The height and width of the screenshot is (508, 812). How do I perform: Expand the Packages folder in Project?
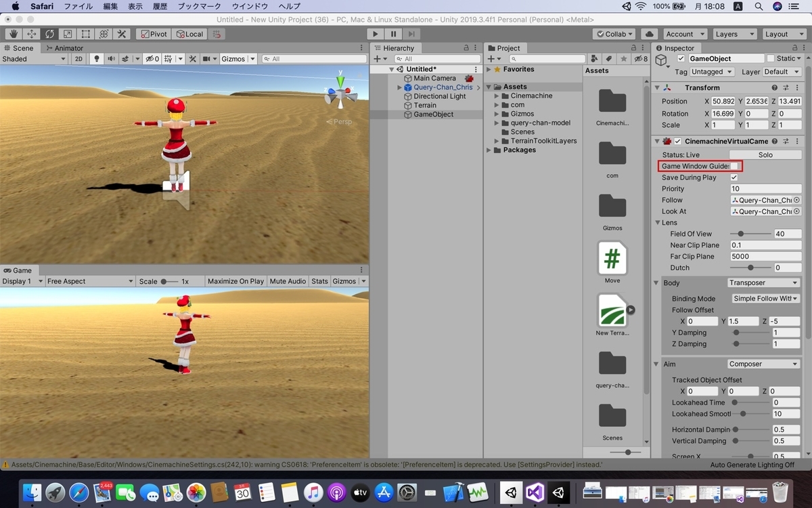pyautogui.click(x=489, y=150)
